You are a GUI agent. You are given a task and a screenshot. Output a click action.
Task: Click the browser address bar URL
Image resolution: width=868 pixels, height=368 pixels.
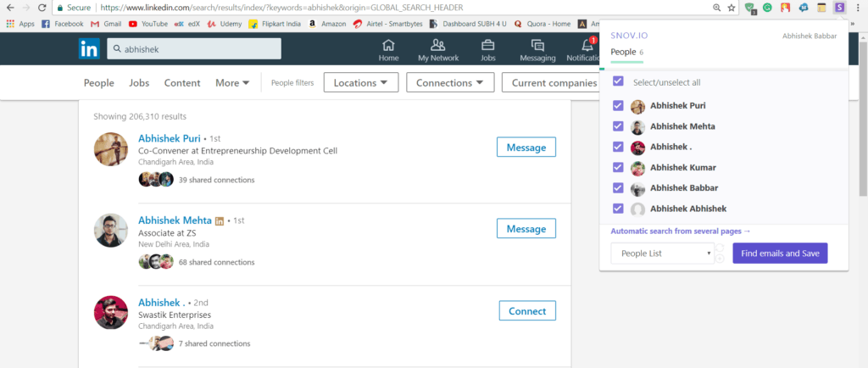281,8
